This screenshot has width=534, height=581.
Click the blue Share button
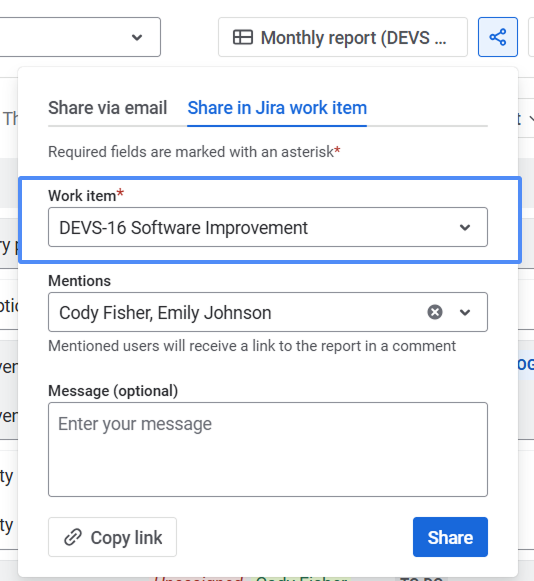(450, 537)
